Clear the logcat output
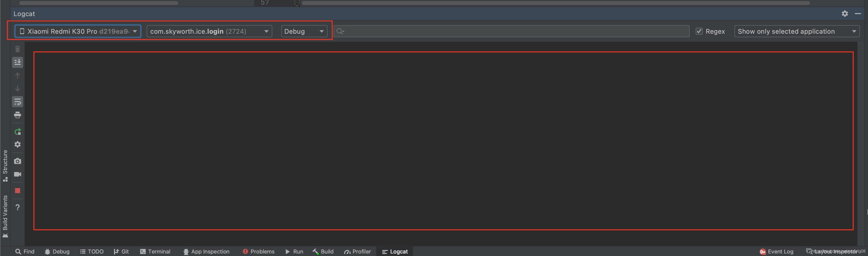868x256 pixels. pos(18,49)
